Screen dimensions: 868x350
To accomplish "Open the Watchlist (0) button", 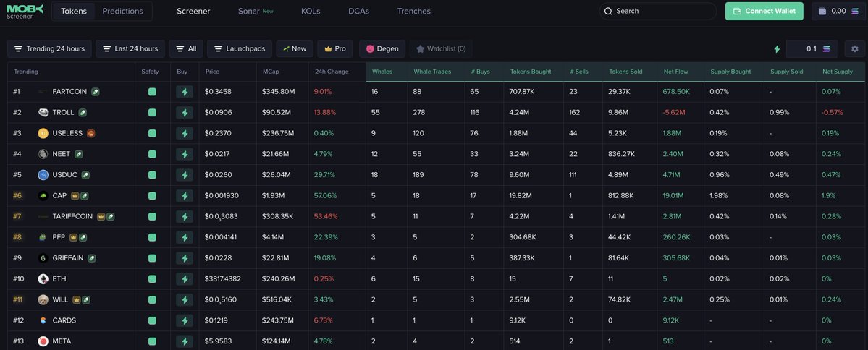I will pos(440,49).
